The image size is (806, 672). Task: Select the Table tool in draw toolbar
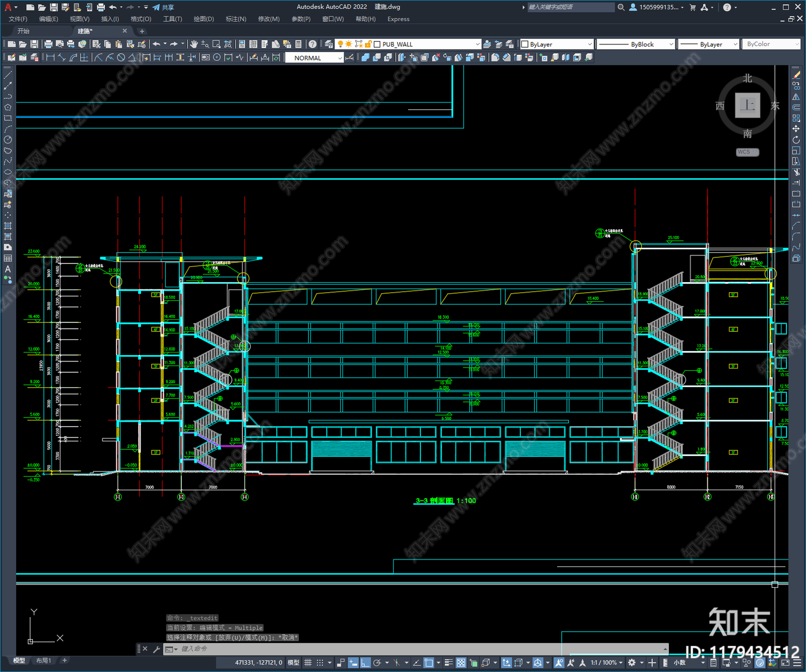8,258
